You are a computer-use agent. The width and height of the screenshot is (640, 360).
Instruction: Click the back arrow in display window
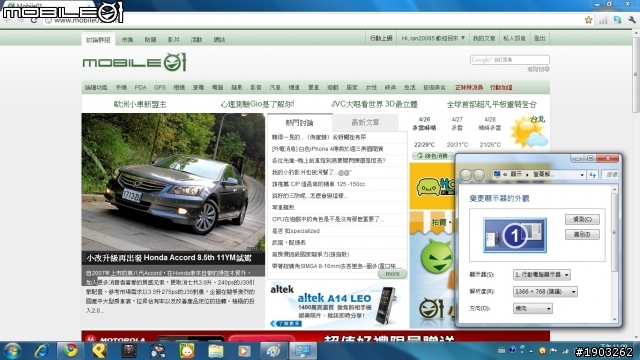pyautogui.click(x=466, y=175)
